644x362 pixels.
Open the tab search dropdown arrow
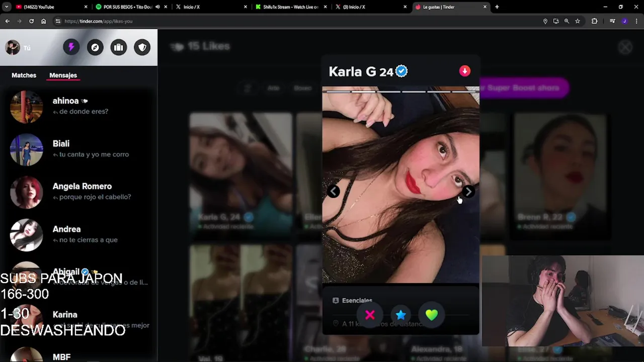(7, 7)
